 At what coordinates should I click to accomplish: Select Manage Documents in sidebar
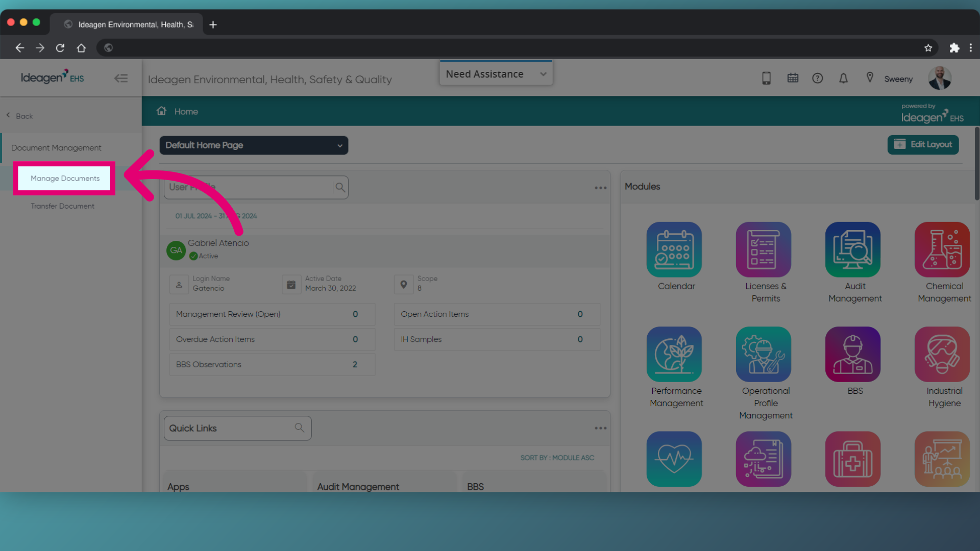point(65,178)
